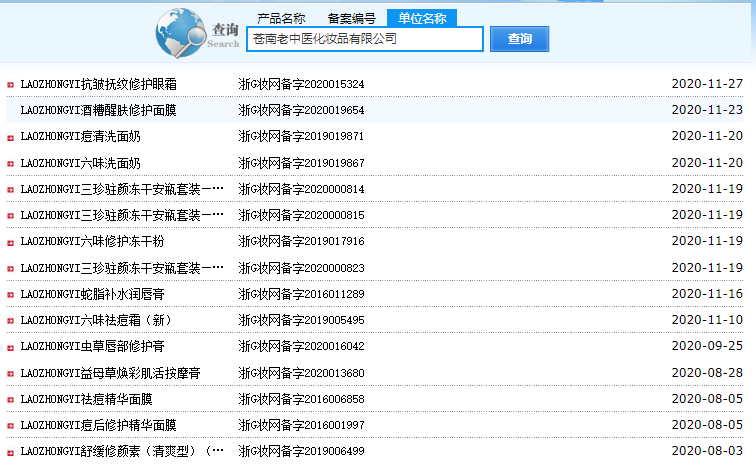
Task: Switch to the 产品名称 search tab
Action: click(x=281, y=18)
